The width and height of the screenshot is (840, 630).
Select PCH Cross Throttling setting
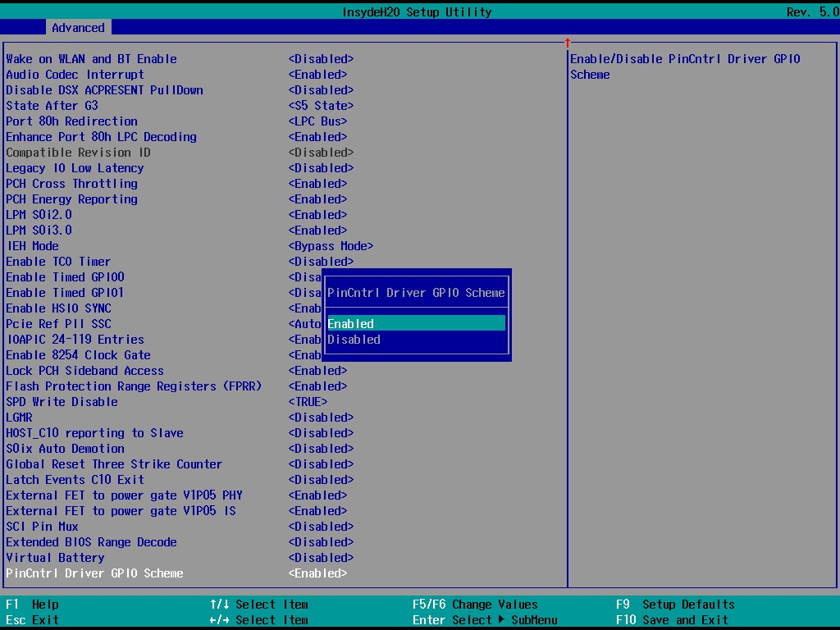click(x=72, y=183)
